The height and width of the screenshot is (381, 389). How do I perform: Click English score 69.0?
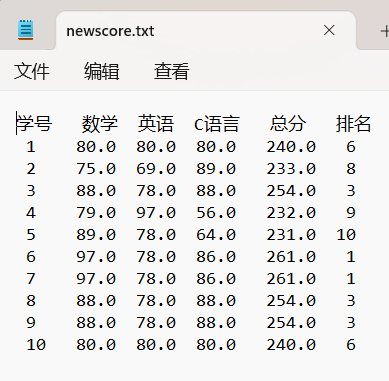[156, 169]
